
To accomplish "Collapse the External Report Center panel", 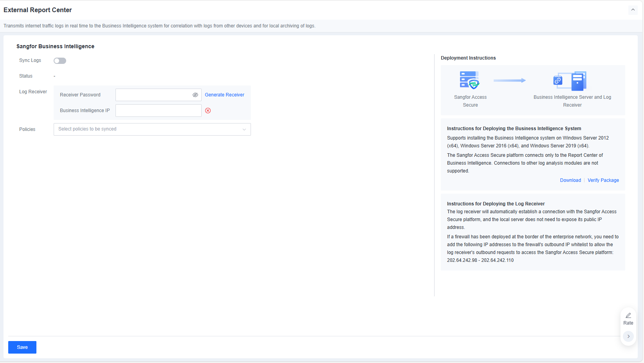I will tap(633, 10).
